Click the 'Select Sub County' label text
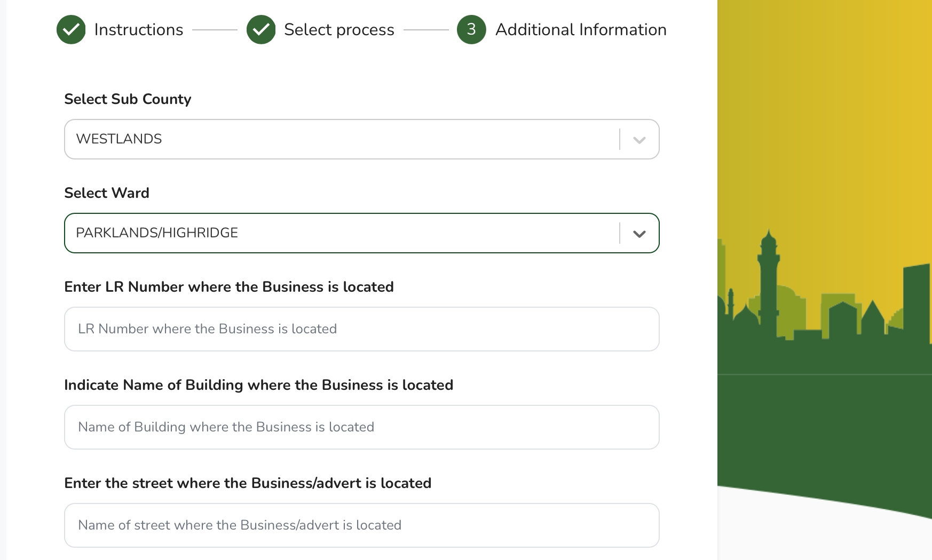932x560 pixels. (x=128, y=99)
